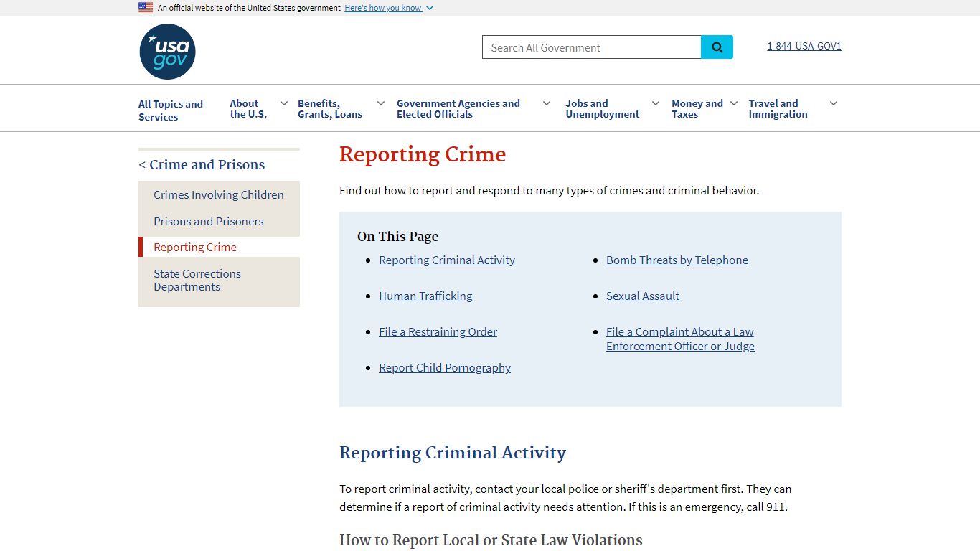Click "An official website of the United States government" text
The height and width of the screenshot is (551, 980).
tap(249, 8)
